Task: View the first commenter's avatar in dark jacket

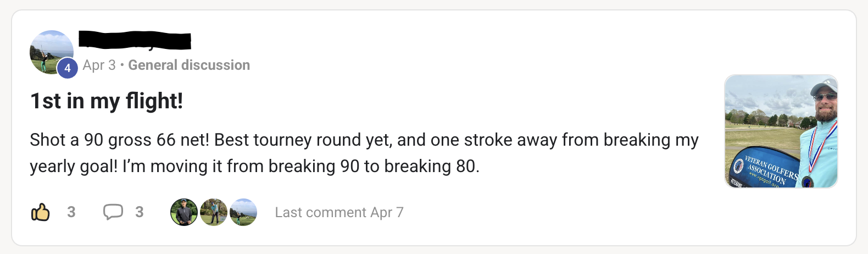Action: [x=184, y=212]
